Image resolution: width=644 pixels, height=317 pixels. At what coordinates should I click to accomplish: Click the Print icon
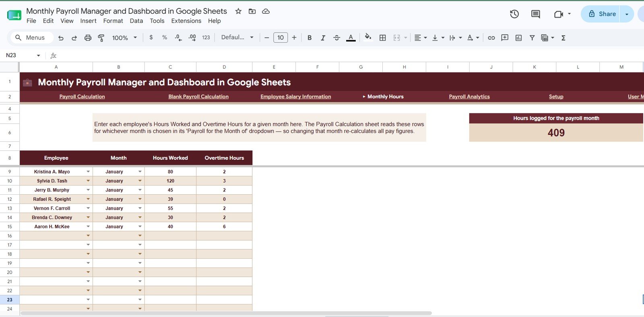[x=88, y=38]
